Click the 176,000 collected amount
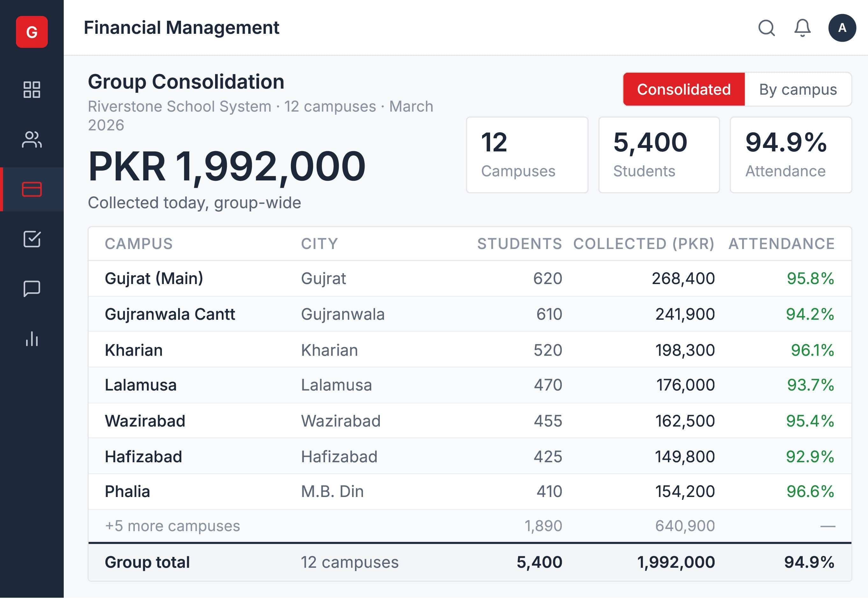The image size is (868, 599). [x=685, y=385]
